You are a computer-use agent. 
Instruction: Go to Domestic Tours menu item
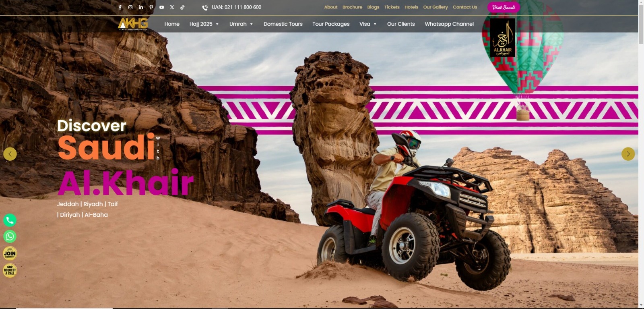click(x=283, y=24)
